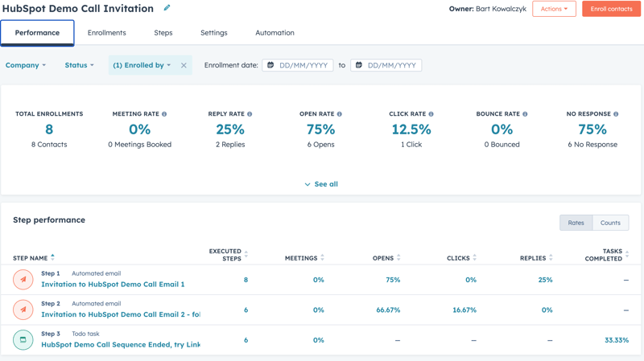Click total enrollments value 8
Viewport: 644px width, 361px height.
coord(49,129)
